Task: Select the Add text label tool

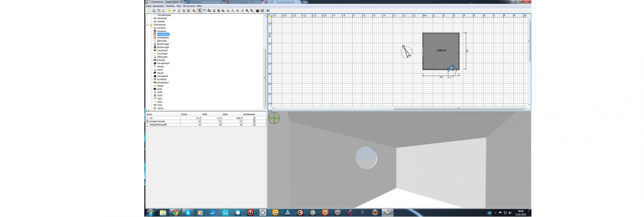Action: 223,11
